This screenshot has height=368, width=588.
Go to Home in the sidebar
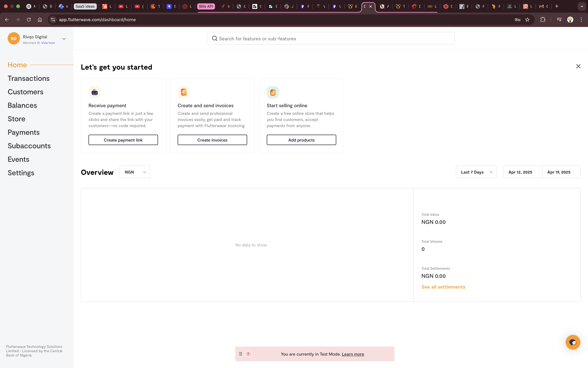point(17,65)
